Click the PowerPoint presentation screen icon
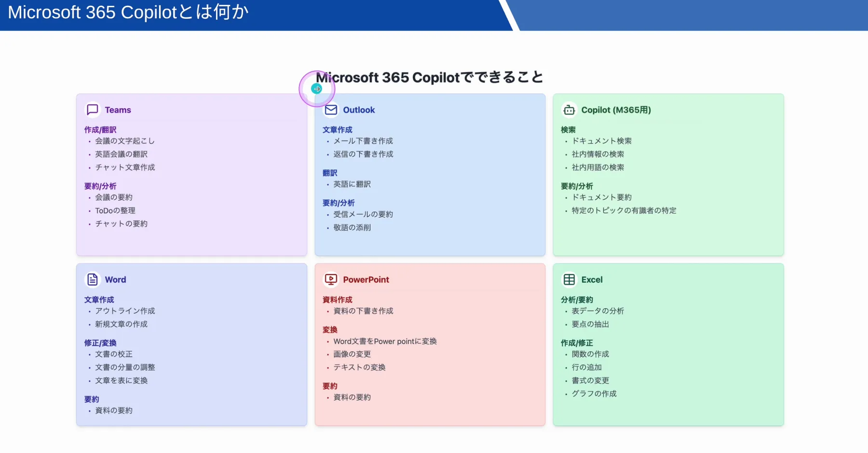This screenshot has width=868, height=453. point(331,279)
